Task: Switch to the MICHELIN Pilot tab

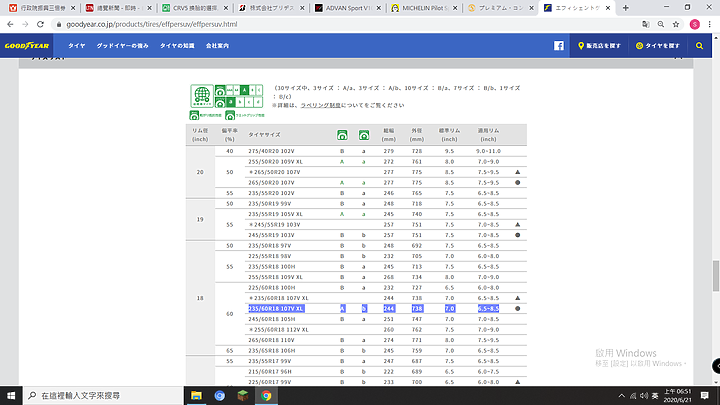Action: pos(424,8)
